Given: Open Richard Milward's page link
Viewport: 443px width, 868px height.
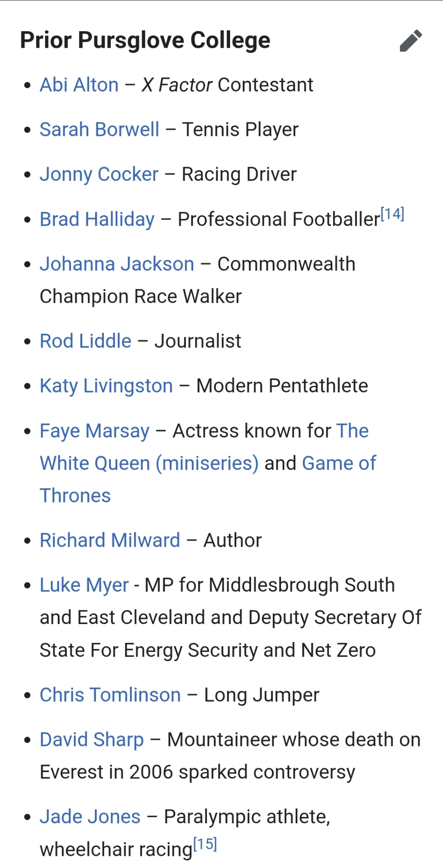Looking at the screenshot, I should [x=110, y=540].
